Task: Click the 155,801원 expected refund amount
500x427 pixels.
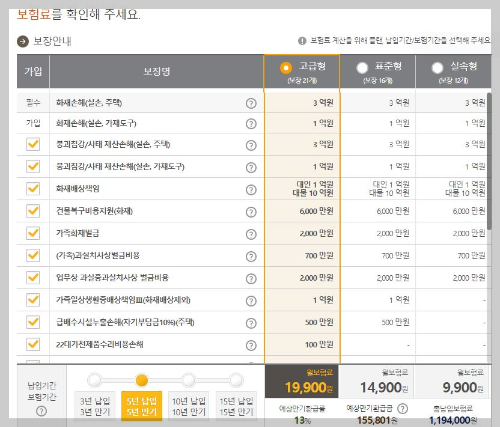Action: click(x=377, y=420)
